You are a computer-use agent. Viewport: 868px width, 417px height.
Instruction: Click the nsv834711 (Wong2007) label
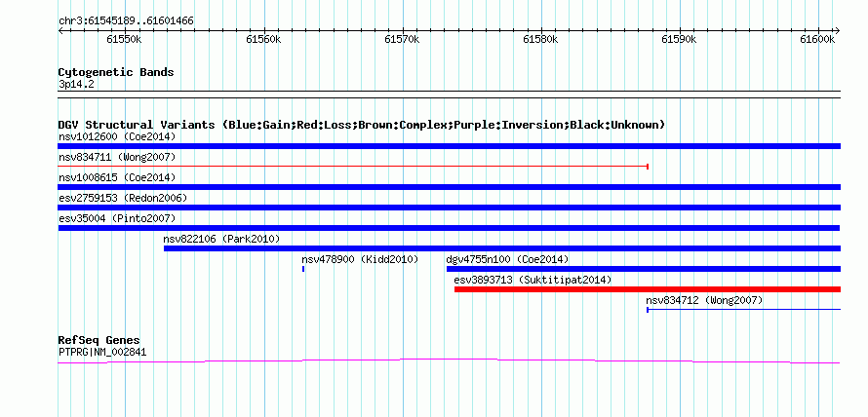pos(117,157)
